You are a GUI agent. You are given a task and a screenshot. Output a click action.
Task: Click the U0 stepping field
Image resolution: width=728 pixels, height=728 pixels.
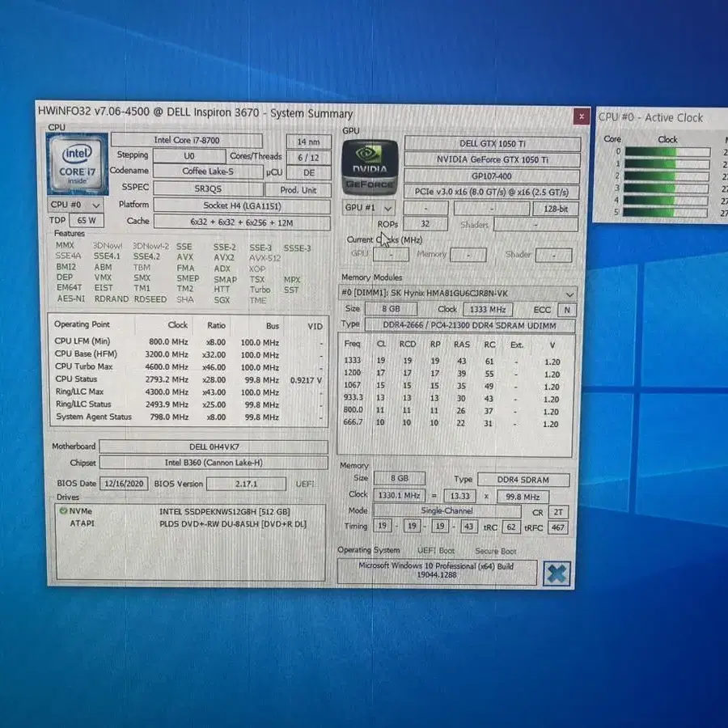(189, 156)
